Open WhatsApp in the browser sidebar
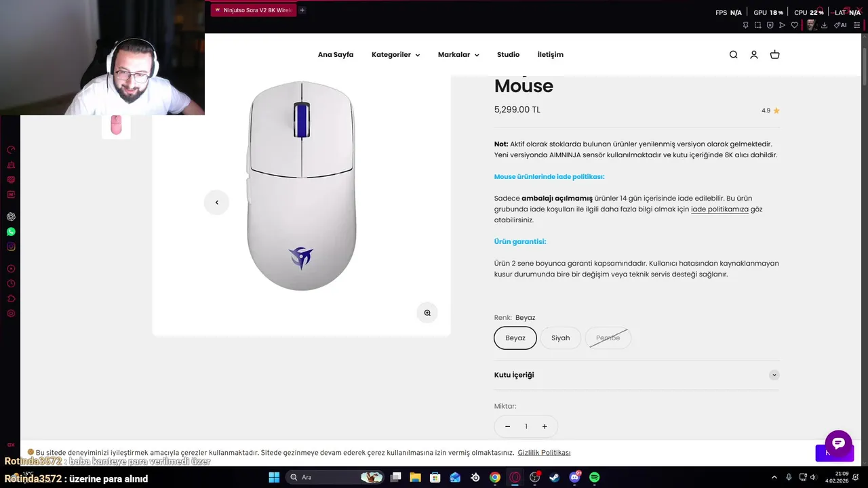The height and width of the screenshot is (488, 868). [11, 232]
